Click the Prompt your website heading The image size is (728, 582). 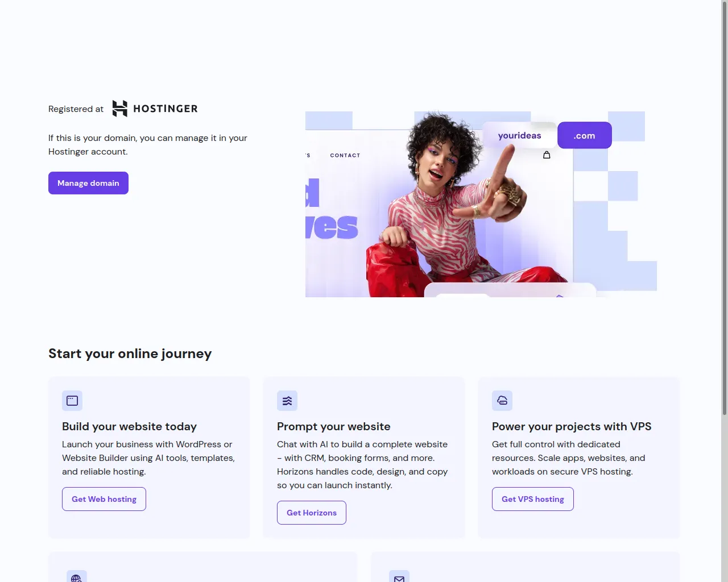[334, 426]
